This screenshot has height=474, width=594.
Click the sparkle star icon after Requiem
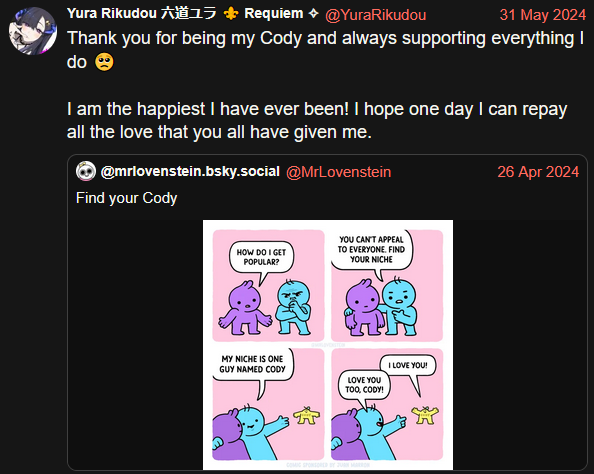313,14
